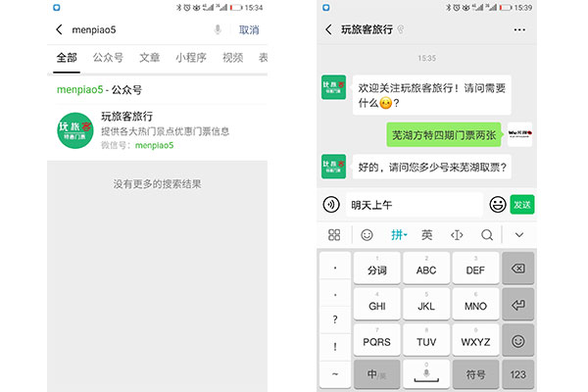Tap 取消 to cancel the search
Viewport: 588px width, 392px height.
tap(249, 30)
